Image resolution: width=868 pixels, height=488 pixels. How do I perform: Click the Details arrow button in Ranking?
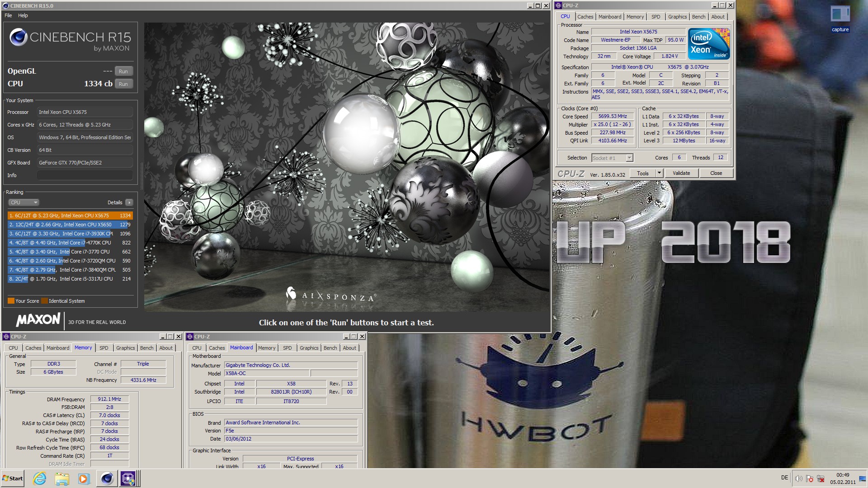(129, 202)
